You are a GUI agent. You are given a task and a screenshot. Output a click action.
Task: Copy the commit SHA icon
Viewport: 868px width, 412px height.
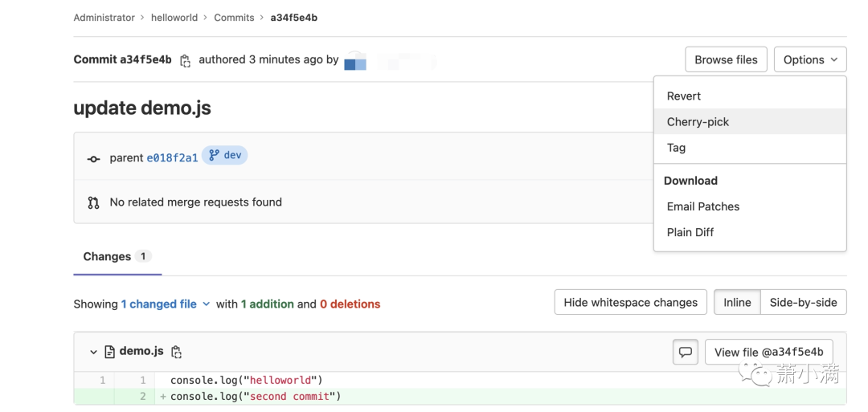(185, 60)
